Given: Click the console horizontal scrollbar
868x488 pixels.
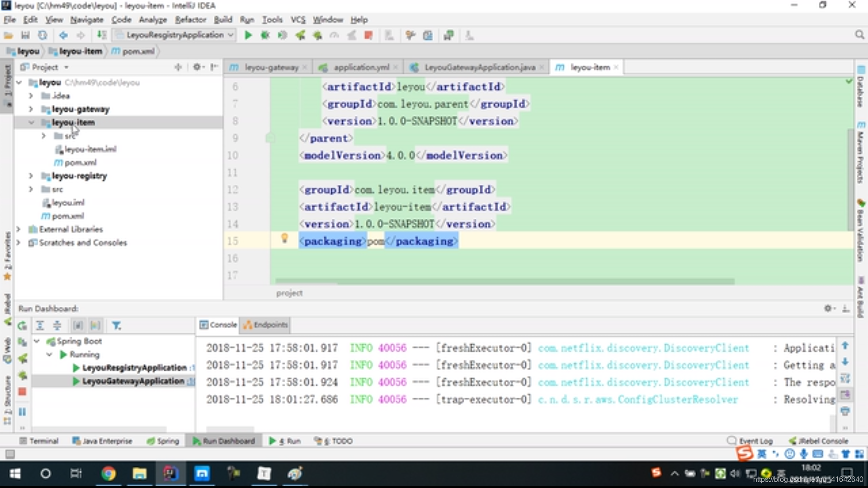Looking at the screenshot, I should [231, 429].
